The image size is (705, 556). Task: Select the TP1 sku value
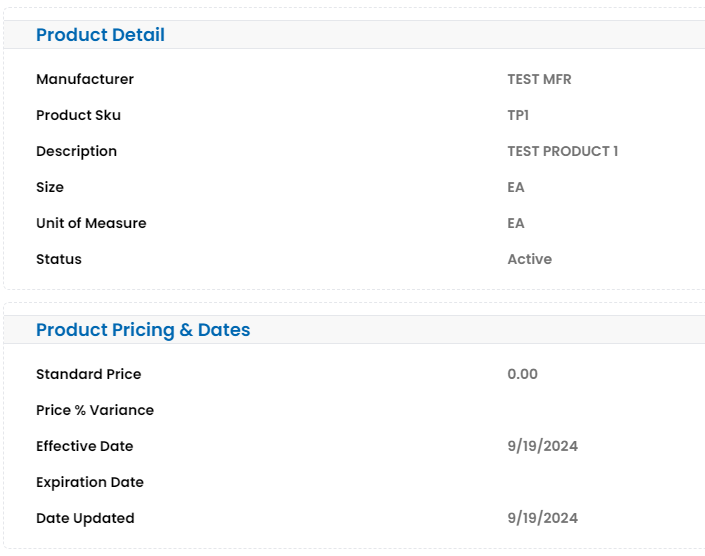(518, 115)
